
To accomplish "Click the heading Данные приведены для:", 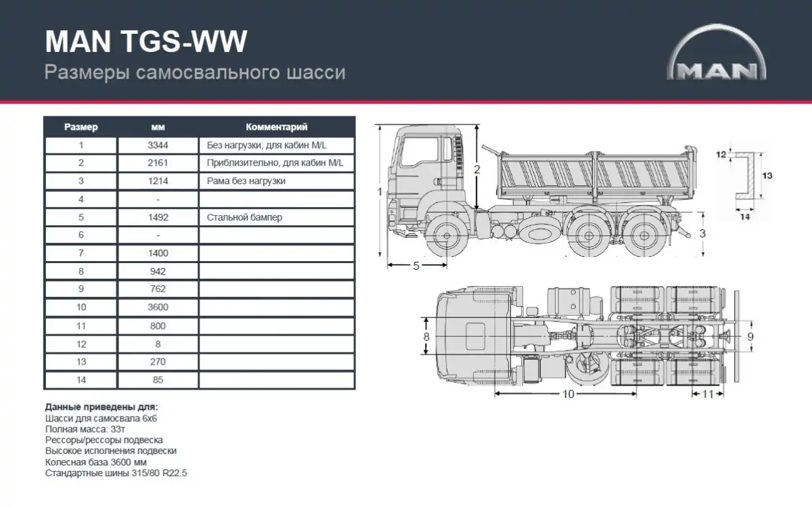I will click(101, 407).
